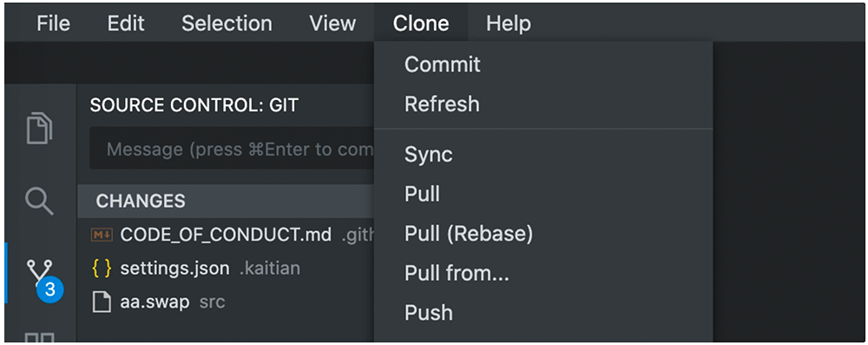Open the Extensions icon at sidebar bottom
The height and width of the screenshot is (345, 868).
(x=41, y=337)
